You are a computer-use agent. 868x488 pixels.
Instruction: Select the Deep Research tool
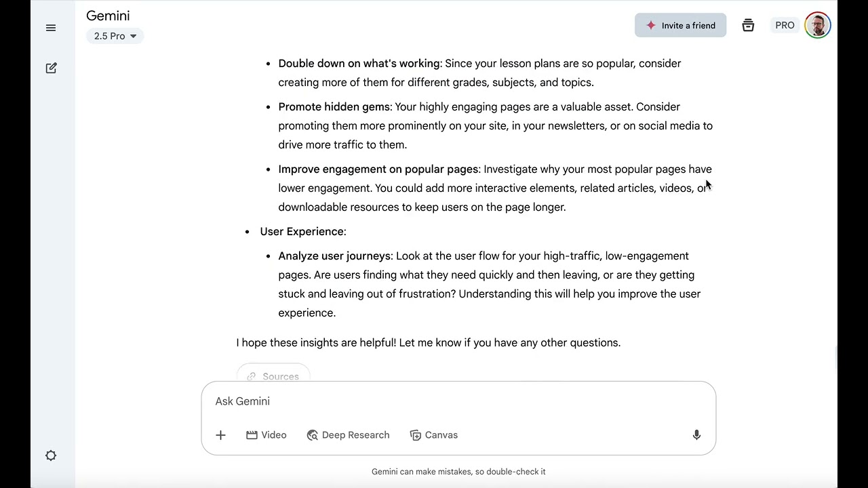(x=348, y=435)
